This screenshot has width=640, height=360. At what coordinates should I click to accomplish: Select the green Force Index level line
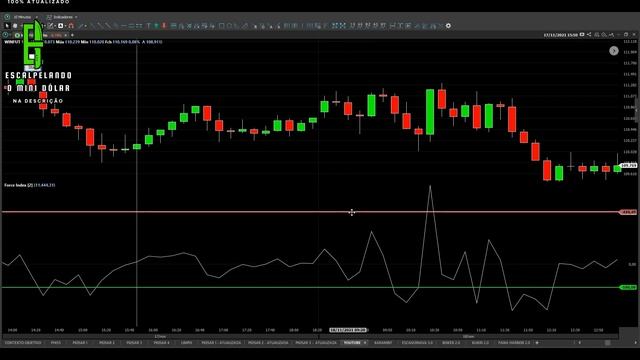(310, 287)
